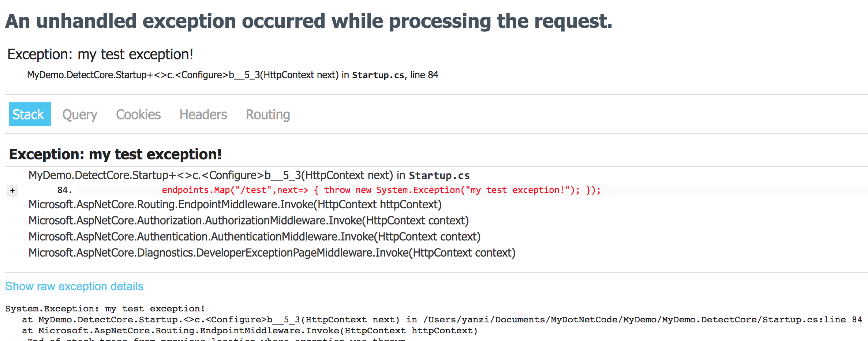Image resolution: width=868 pixels, height=341 pixels.
Task: Expand source code with the plus button
Action: point(12,190)
